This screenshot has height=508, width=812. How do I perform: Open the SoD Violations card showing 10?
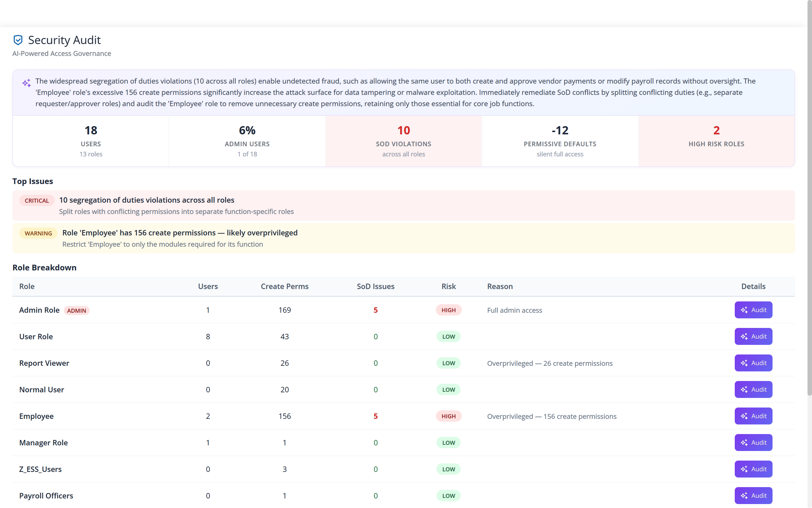404,141
